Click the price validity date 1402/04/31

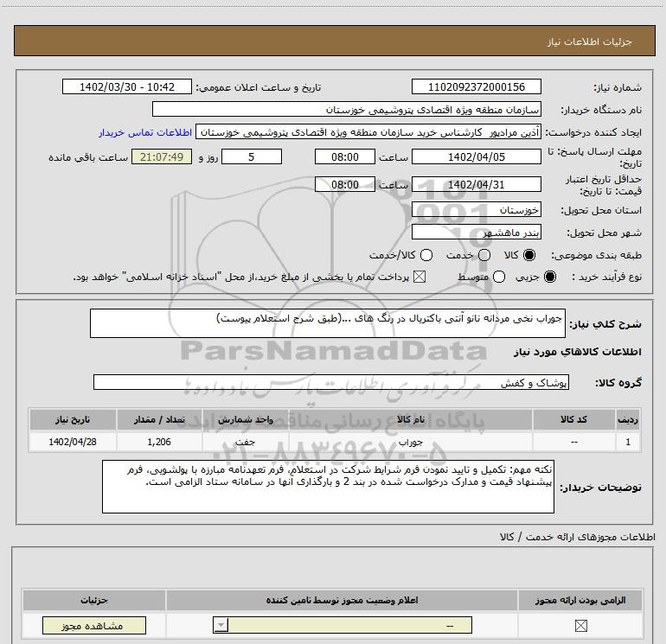(476, 185)
